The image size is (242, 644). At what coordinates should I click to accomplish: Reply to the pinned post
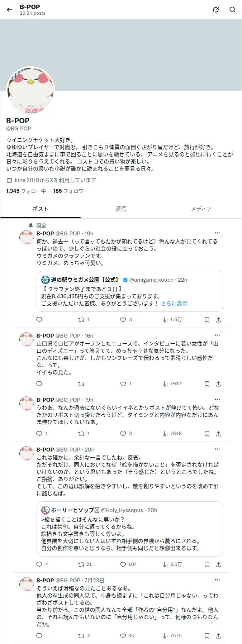39,320
